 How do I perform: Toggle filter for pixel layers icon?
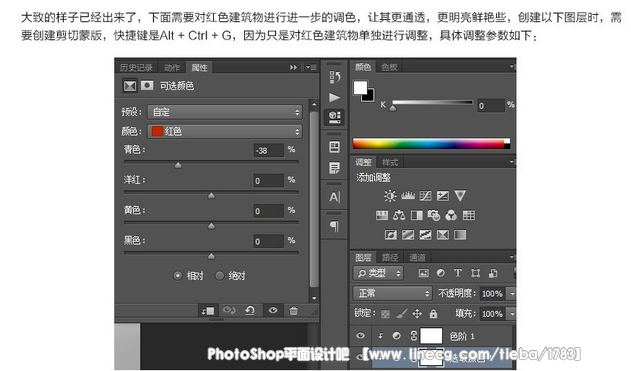click(x=423, y=273)
